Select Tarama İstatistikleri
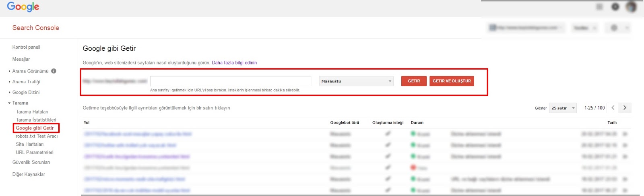This screenshot has height=196, width=644. (x=36, y=120)
